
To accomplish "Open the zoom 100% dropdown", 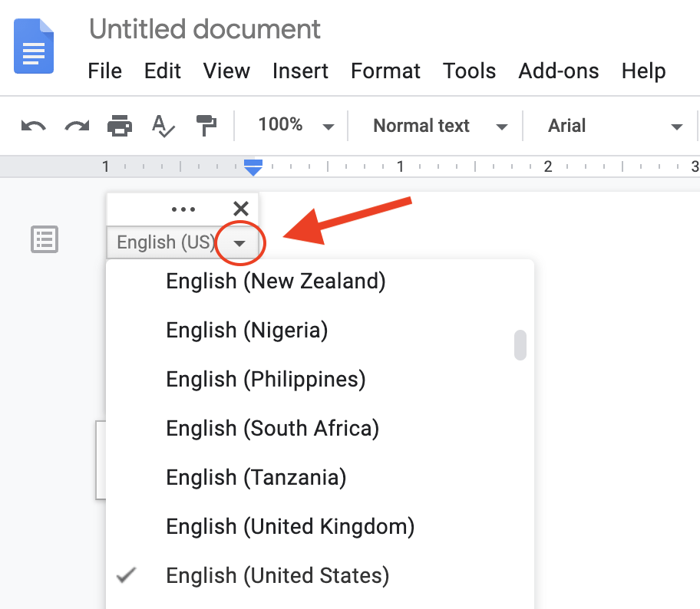I will pos(296,126).
